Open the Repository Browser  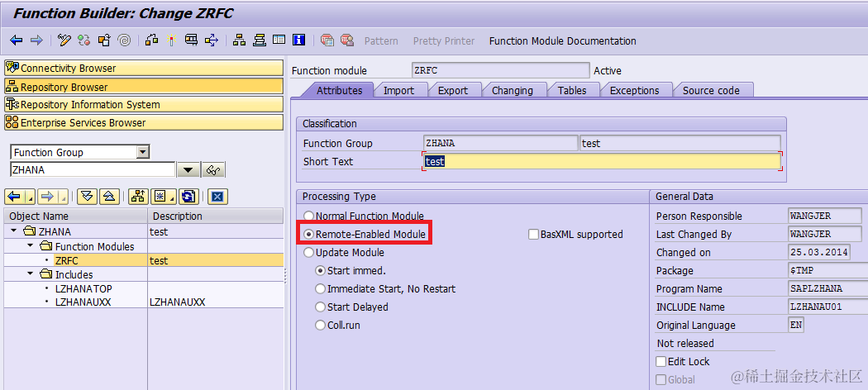tap(144, 87)
